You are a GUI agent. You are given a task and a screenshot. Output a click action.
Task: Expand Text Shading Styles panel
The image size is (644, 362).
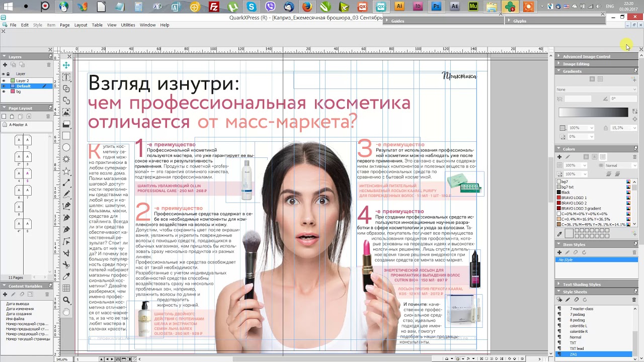click(x=558, y=285)
